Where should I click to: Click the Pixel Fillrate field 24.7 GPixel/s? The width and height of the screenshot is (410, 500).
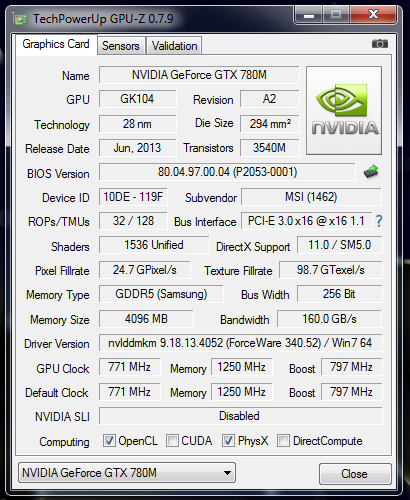[145, 270]
